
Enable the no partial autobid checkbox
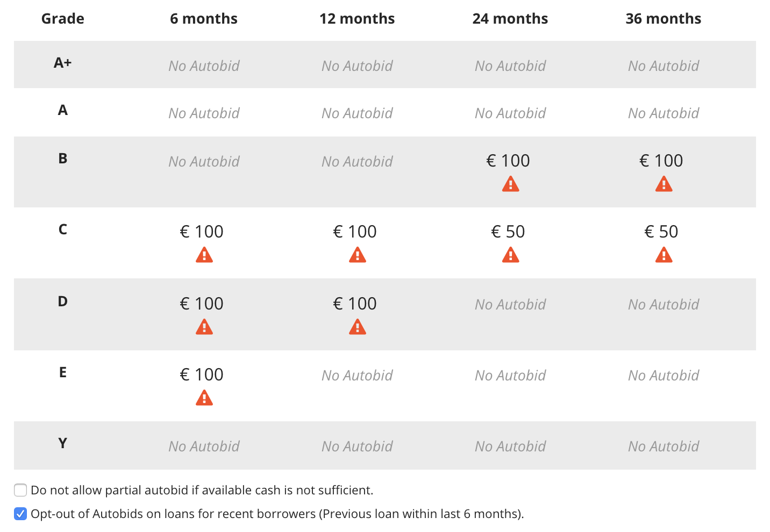tap(20, 490)
